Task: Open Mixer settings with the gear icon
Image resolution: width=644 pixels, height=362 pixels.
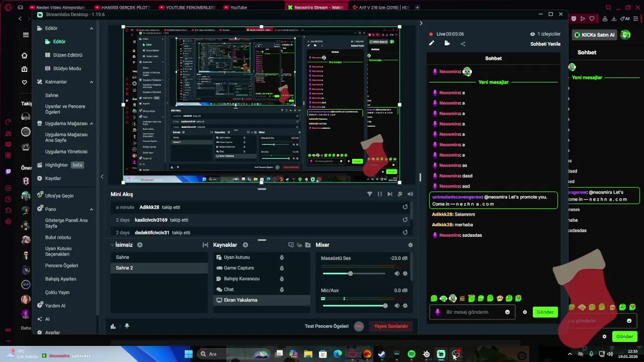Action: point(411,245)
